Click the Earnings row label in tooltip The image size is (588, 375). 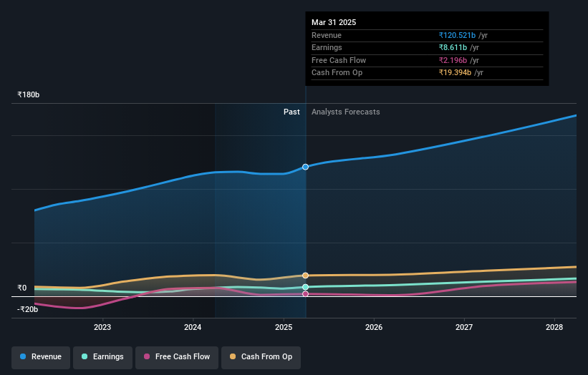pos(327,47)
